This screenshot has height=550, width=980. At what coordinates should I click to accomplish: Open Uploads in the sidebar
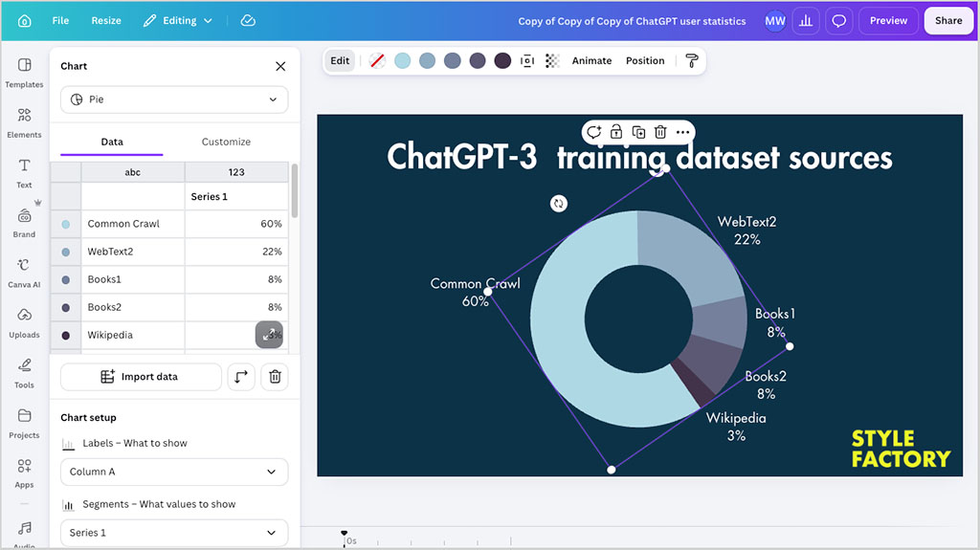click(24, 323)
